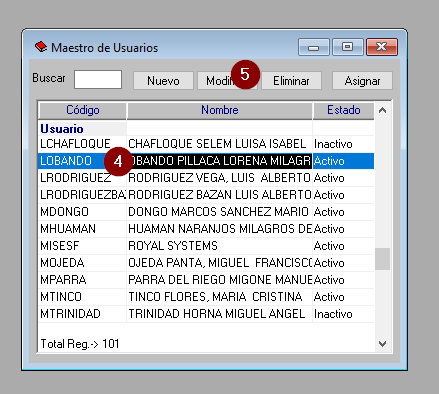Select the MTRINIDAD user code
439x394 pixels.
point(70,314)
